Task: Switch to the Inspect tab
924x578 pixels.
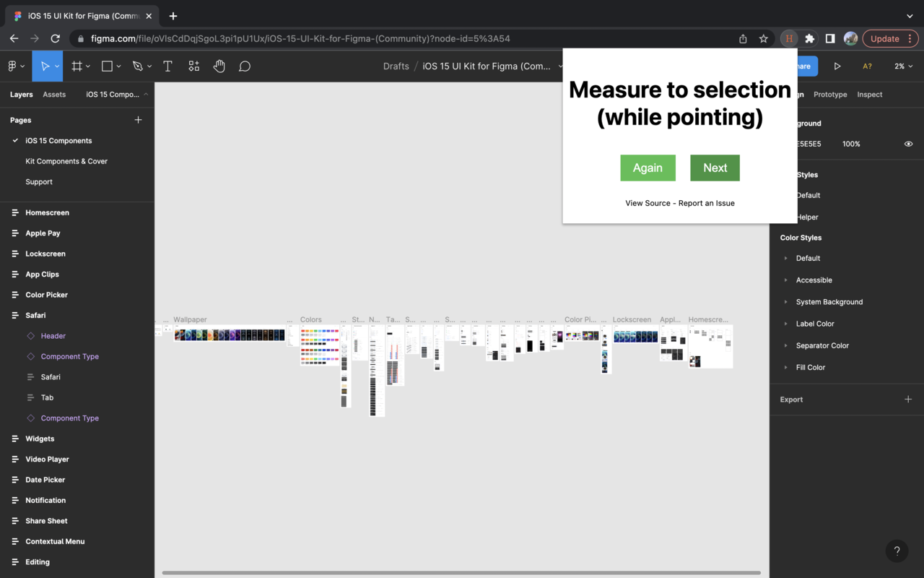Action: coord(870,95)
